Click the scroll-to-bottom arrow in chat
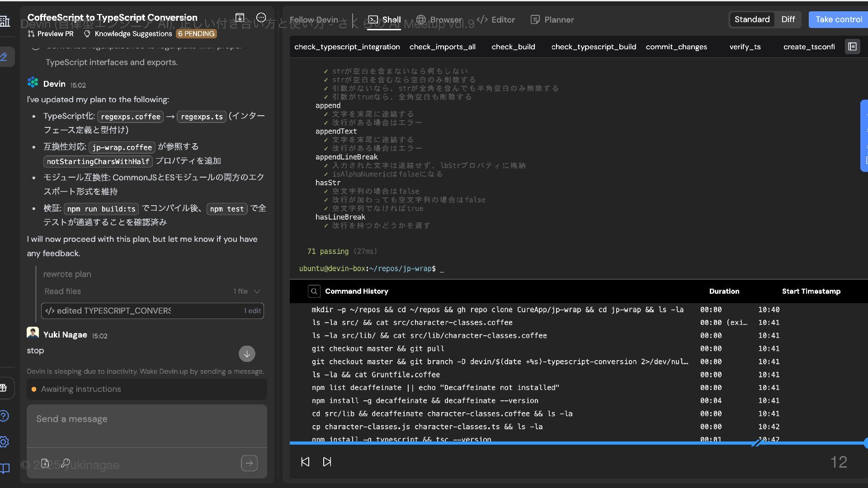The height and width of the screenshot is (488, 868). pyautogui.click(x=247, y=354)
